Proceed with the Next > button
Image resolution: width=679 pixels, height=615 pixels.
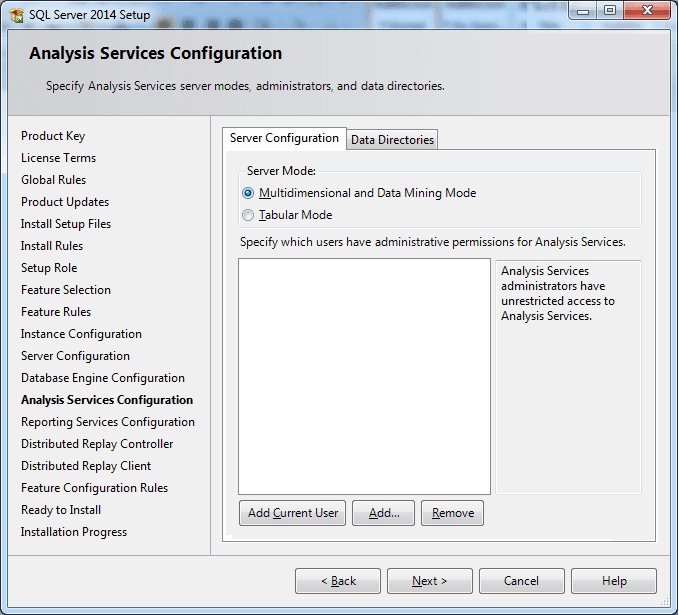(x=430, y=581)
